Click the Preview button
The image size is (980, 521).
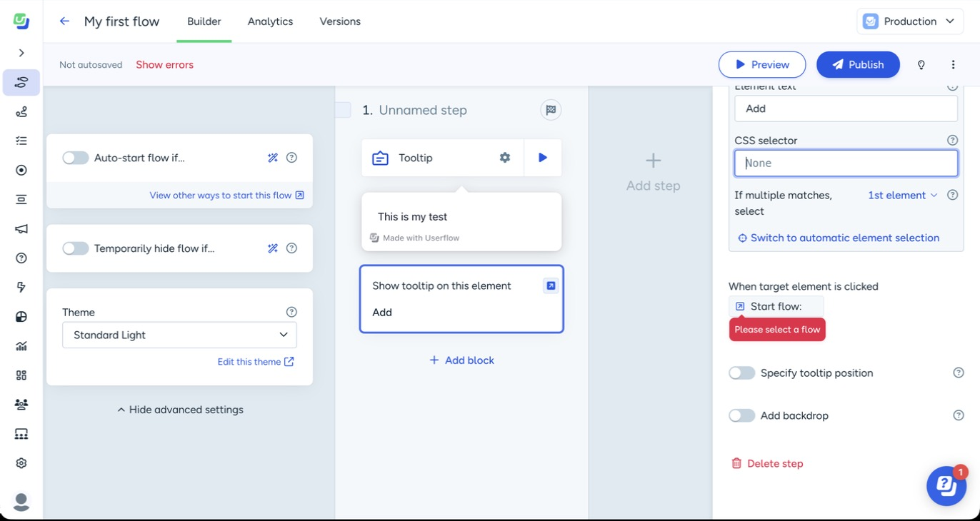pos(762,65)
